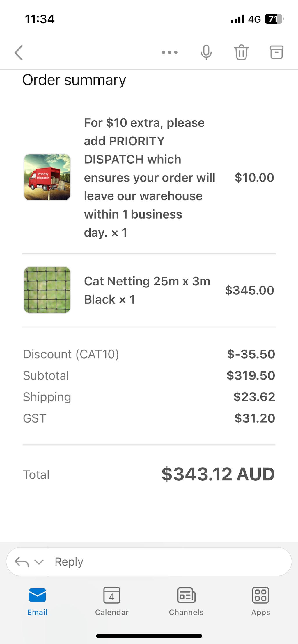Image resolution: width=298 pixels, height=644 pixels.
Task: Tap the cellular signal strength icon
Action: pyautogui.click(x=237, y=19)
